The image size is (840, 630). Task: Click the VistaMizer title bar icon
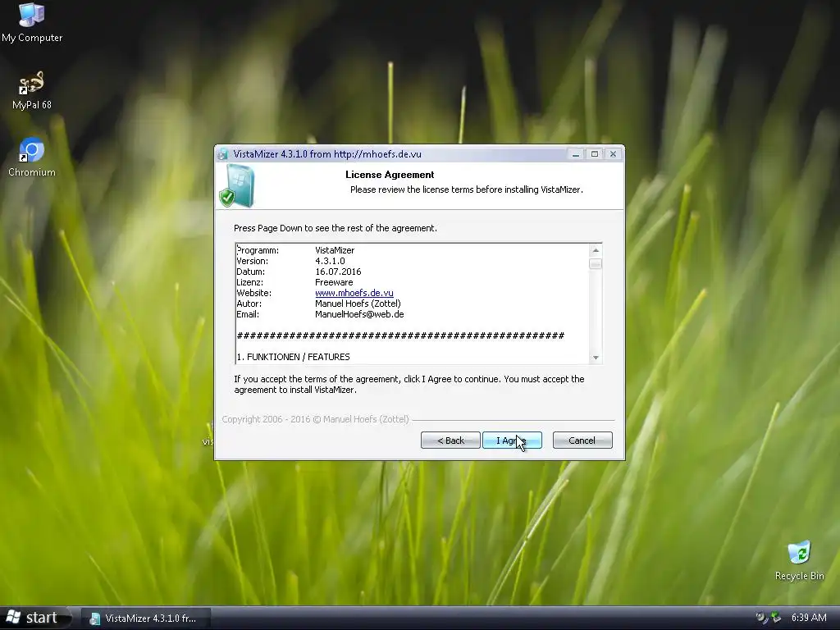coord(222,154)
